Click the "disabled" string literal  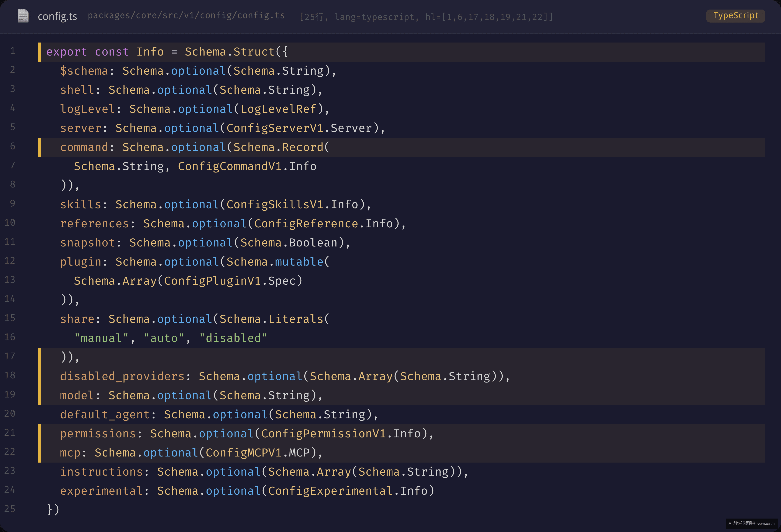pyautogui.click(x=233, y=338)
